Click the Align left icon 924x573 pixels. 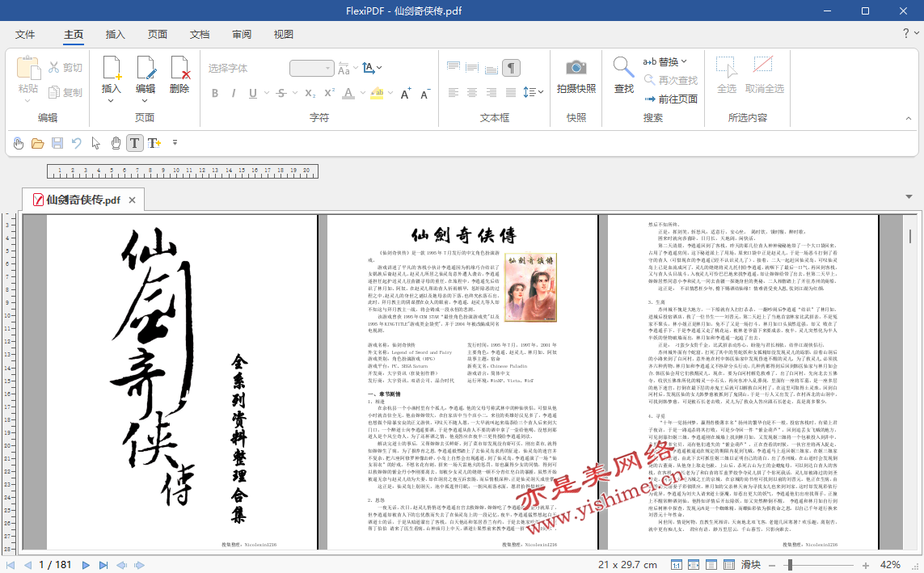point(454,92)
